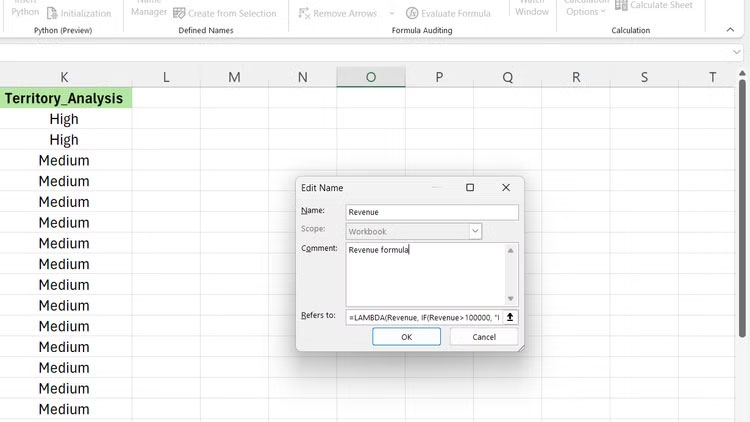Close the Edit Name dialog
The image size is (750, 422).
point(506,187)
